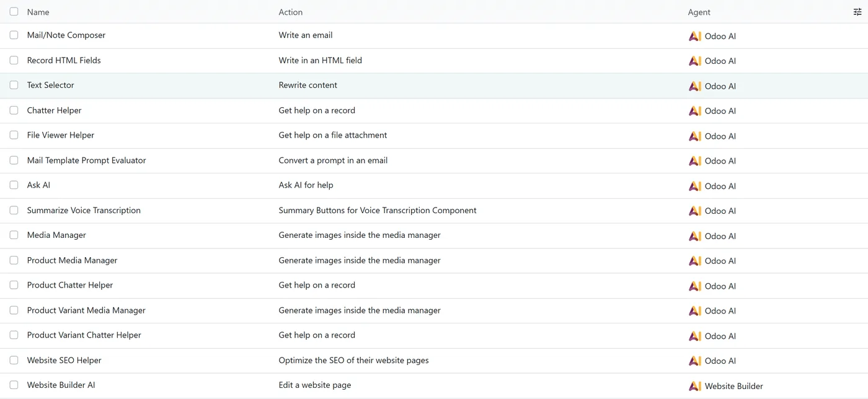This screenshot has height=399, width=868.
Task: Tick the Product Variant Chatter Helper checkbox
Action: (x=14, y=335)
